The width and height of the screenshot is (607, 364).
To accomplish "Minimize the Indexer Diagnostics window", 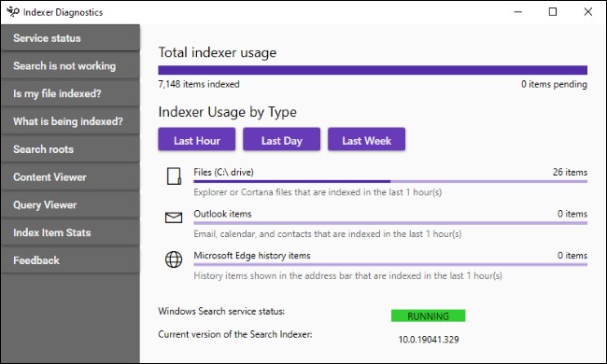I will coord(518,12).
